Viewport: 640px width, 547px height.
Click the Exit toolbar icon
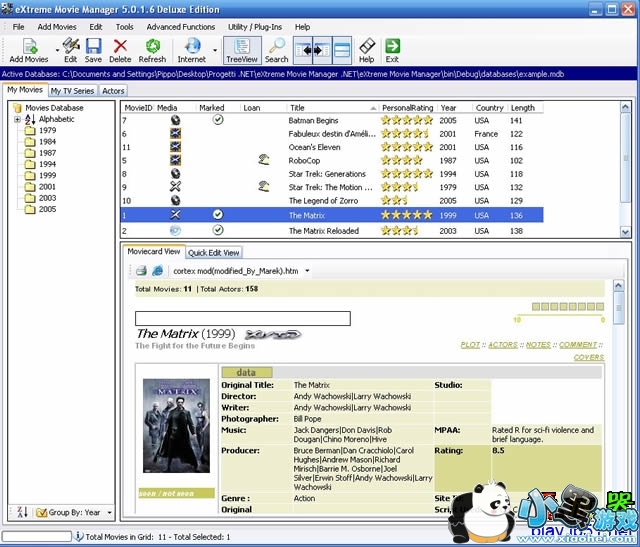pyautogui.click(x=392, y=46)
